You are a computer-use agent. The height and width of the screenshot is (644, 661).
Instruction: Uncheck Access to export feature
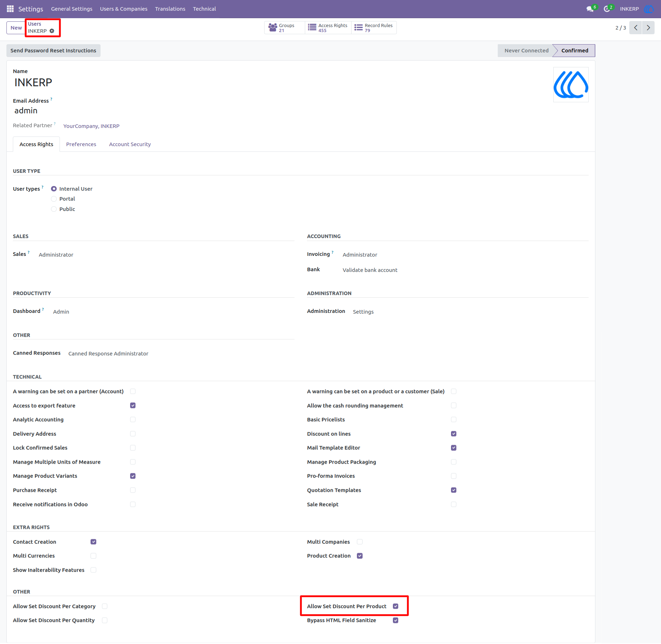click(133, 406)
